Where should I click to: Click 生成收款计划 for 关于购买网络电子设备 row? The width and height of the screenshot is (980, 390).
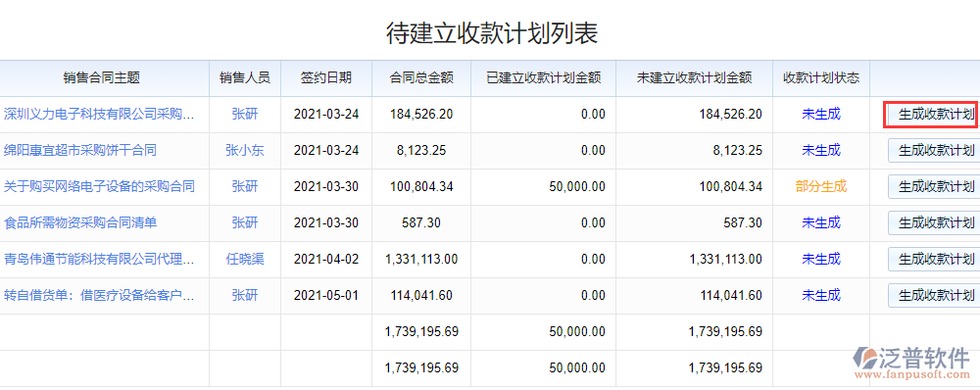click(x=934, y=187)
